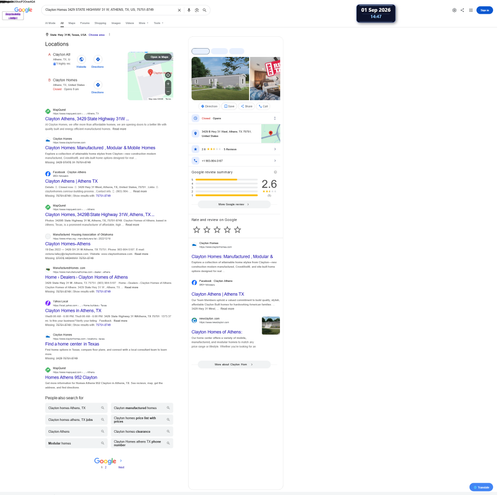Image resolution: width=500 pixels, height=495 pixels.
Task: Open 'Find a home center in Texas' result
Action: 72,344
